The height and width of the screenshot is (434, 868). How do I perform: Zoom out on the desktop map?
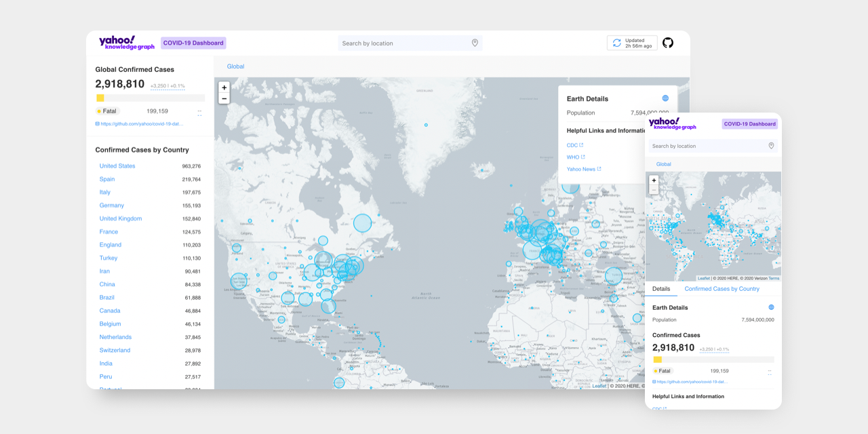(x=224, y=98)
